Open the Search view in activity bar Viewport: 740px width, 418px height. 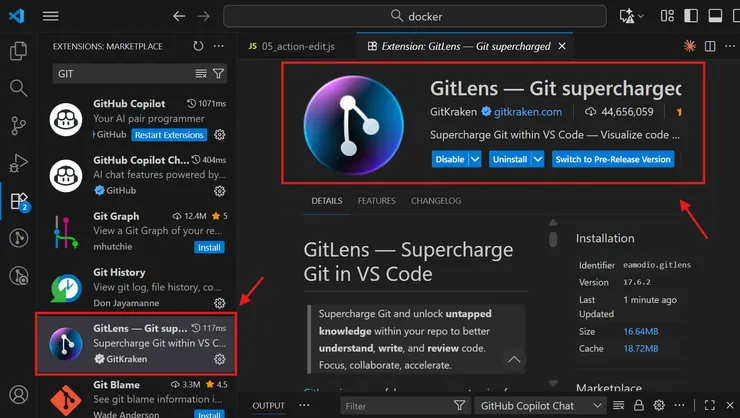(x=18, y=88)
